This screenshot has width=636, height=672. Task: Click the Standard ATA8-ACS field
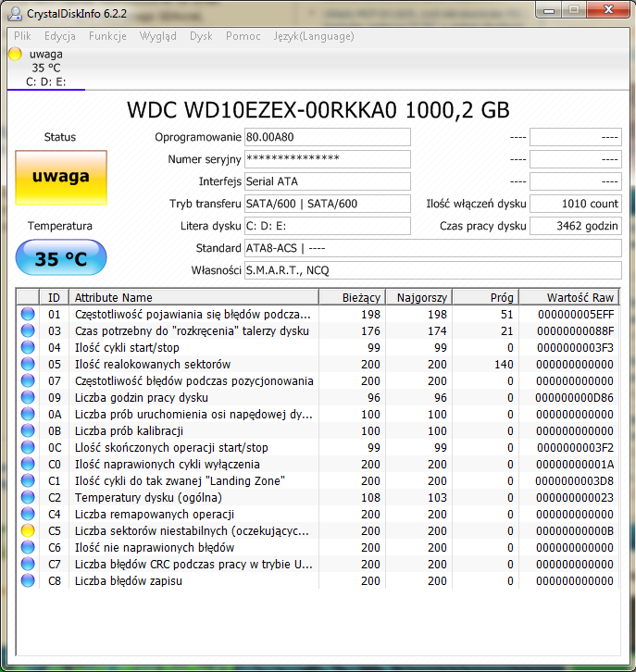(x=433, y=248)
